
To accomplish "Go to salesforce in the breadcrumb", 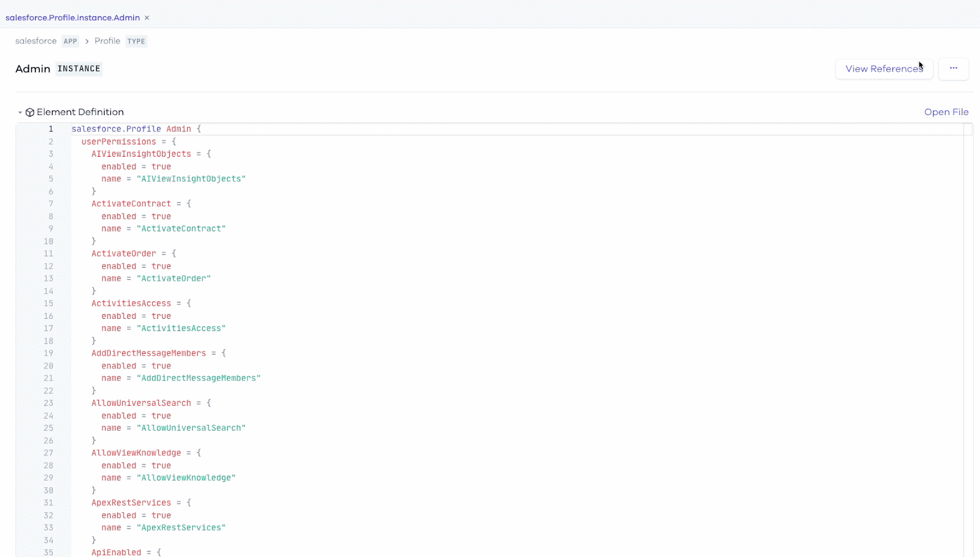I will (x=36, y=41).
